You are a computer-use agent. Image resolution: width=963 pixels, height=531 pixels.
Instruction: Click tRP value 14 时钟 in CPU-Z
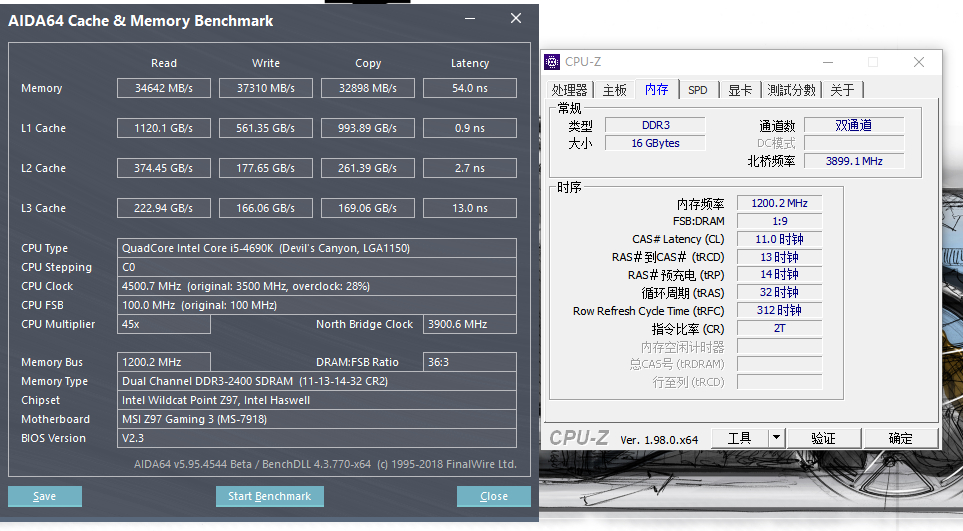[x=779, y=274]
